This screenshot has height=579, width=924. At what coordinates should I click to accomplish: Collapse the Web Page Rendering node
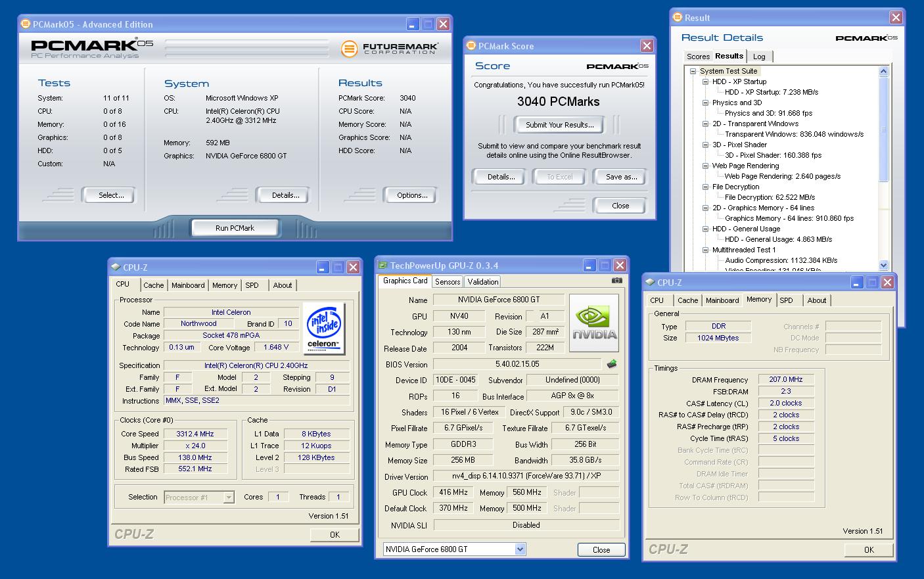tap(705, 166)
